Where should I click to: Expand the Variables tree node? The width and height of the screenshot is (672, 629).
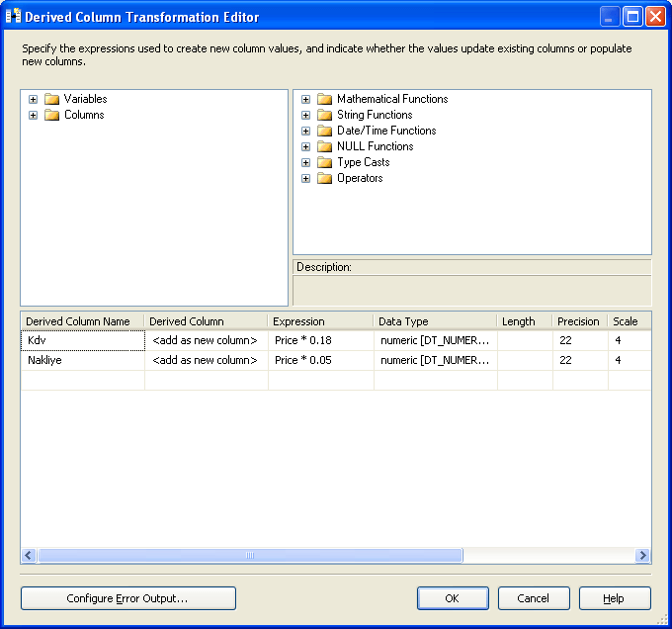click(x=33, y=100)
